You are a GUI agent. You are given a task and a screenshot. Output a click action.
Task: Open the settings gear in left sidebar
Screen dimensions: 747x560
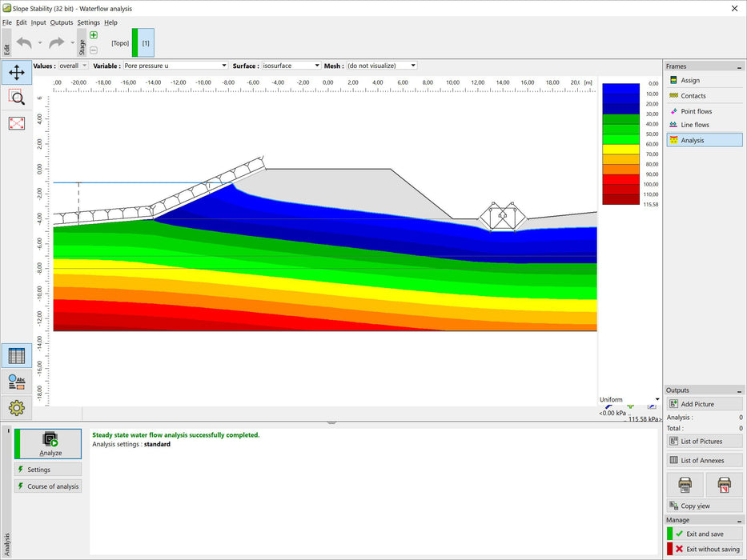pos(17,408)
